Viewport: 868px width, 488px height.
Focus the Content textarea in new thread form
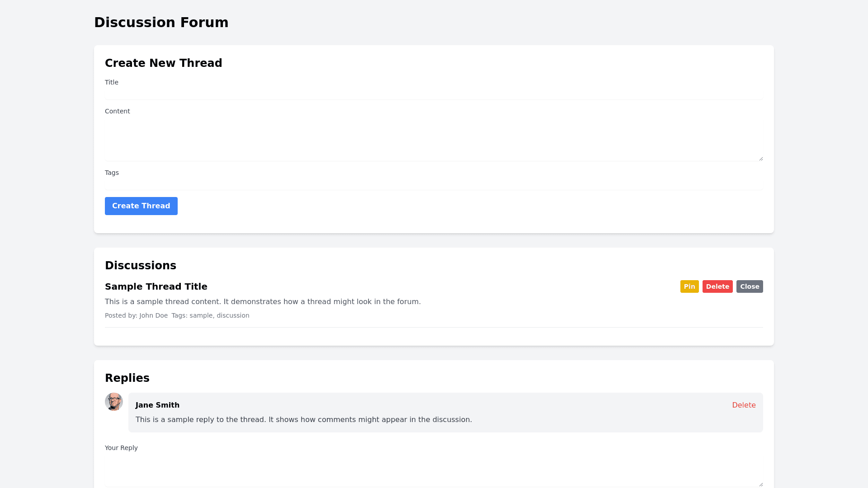(x=434, y=140)
